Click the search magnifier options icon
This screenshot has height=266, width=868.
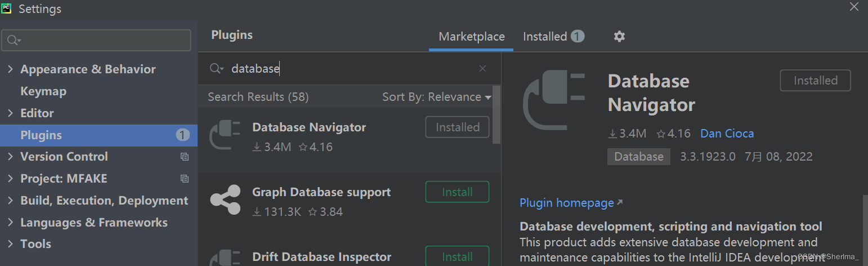(x=217, y=69)
